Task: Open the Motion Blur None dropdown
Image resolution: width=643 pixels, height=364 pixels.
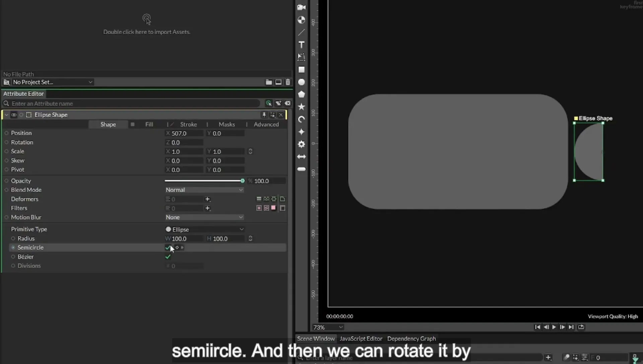Action: click(204, 217)
